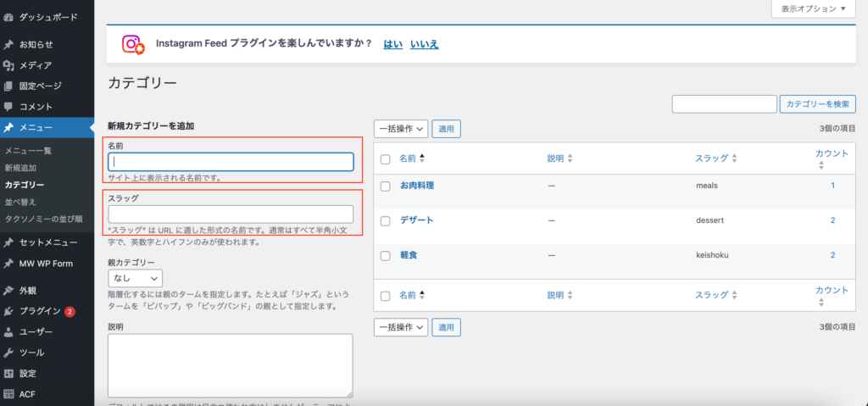This screenshot has height=406, width=868.
Task: Click the dessert slug text
Action: [x=709, y=220]
